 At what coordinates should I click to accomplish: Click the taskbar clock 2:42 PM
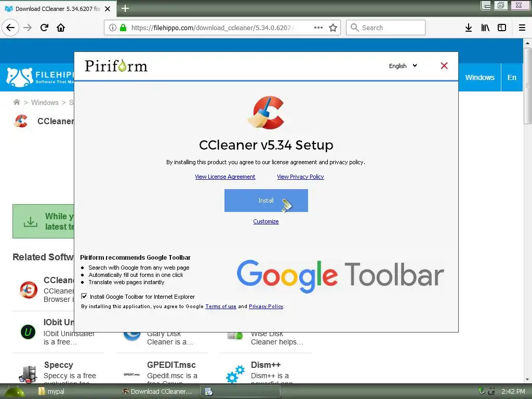pos(513,392)
